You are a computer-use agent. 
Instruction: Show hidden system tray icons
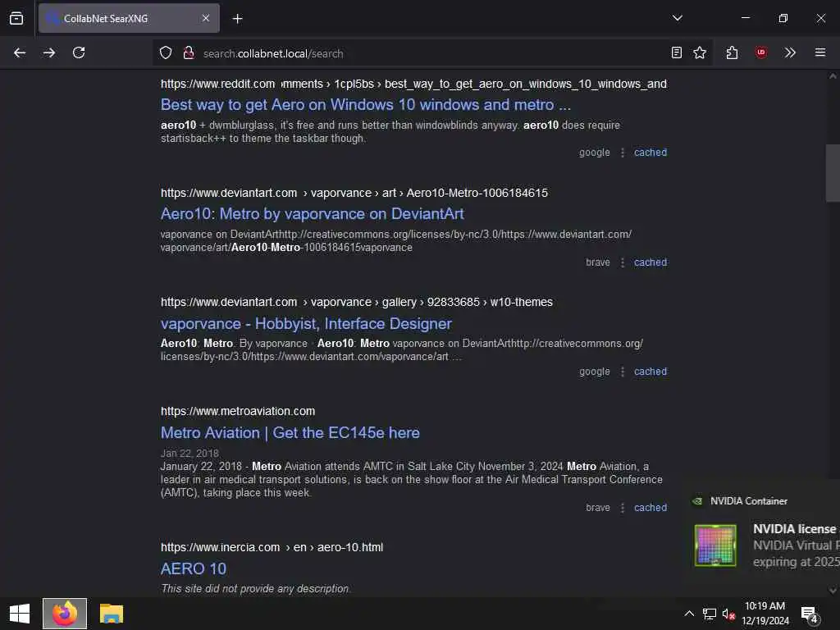click(689, 614)
